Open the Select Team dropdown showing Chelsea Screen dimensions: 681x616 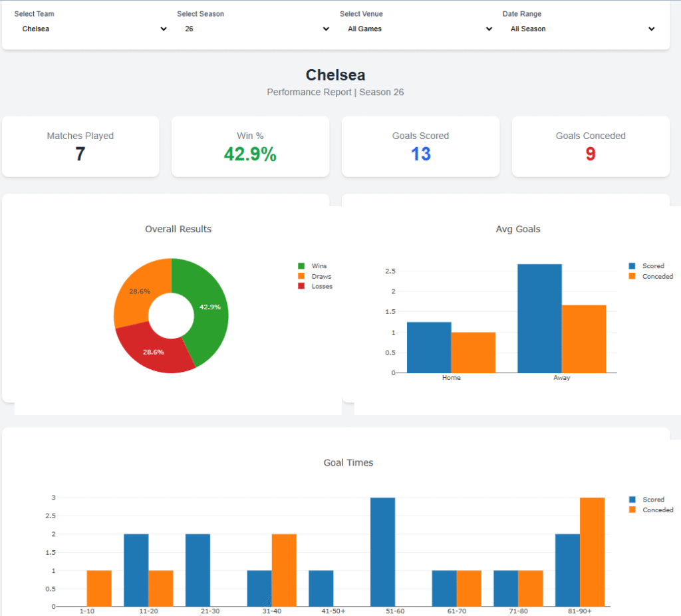[x=92, y=29]
